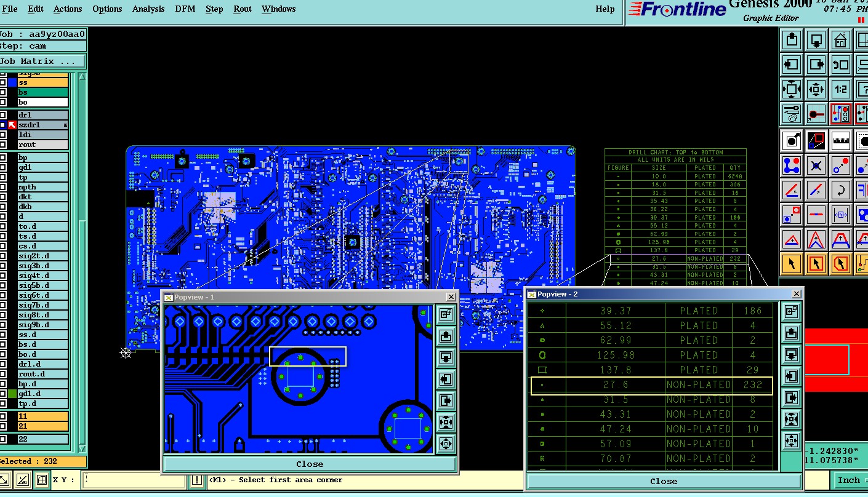Select the ruler measure tool
This screenshot has height=497, width=868.
(841, 141)
